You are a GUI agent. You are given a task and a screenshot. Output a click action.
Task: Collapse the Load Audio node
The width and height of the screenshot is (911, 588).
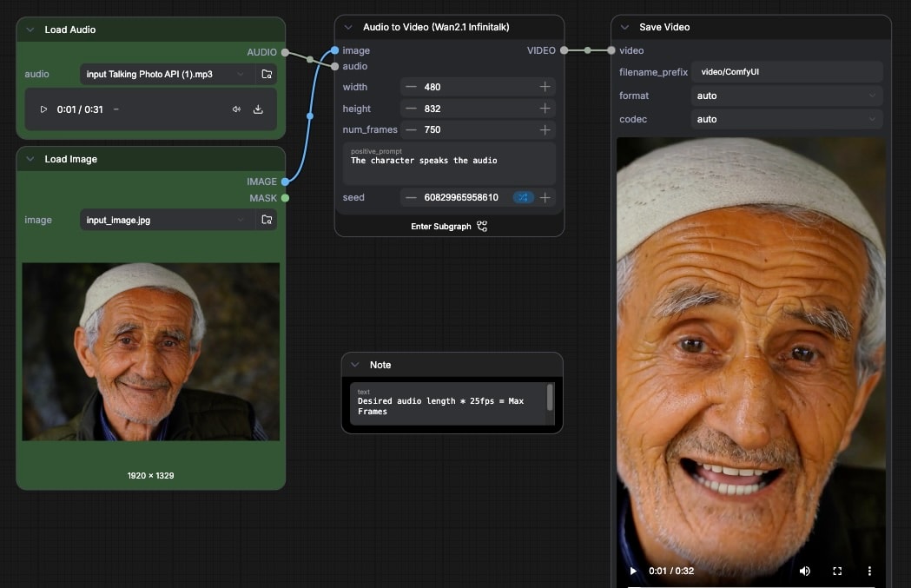(x=30, y=30)
